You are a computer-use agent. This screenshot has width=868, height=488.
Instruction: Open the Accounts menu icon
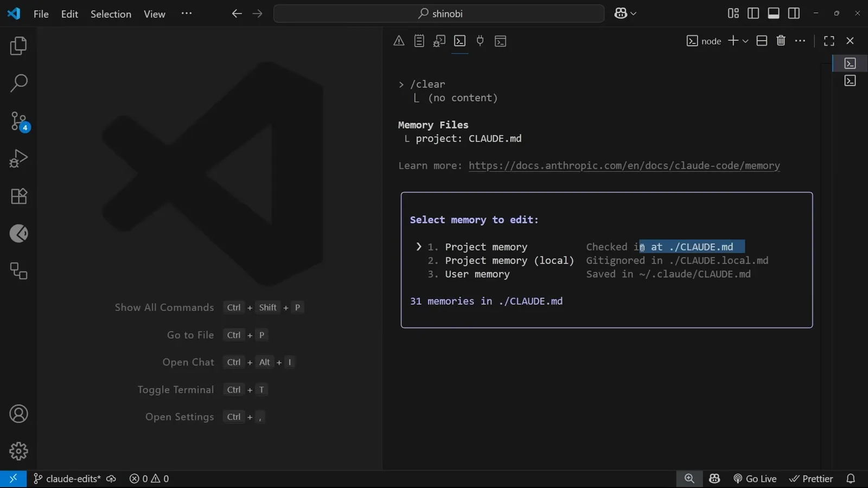pos(18,414)
